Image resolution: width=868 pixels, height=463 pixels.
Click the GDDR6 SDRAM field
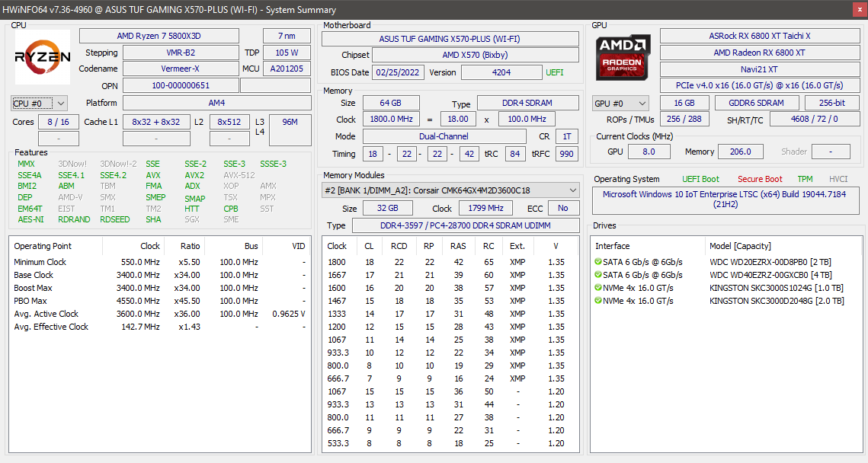point(757,103)
